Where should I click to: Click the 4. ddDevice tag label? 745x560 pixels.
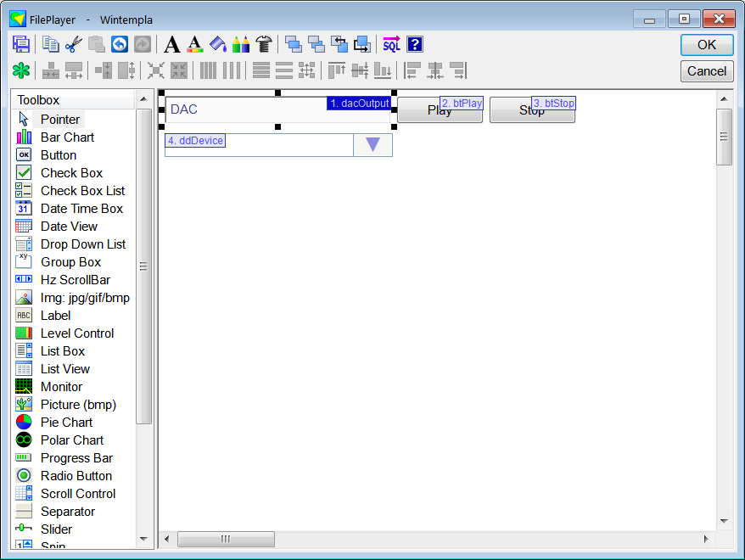pos(195,141)
